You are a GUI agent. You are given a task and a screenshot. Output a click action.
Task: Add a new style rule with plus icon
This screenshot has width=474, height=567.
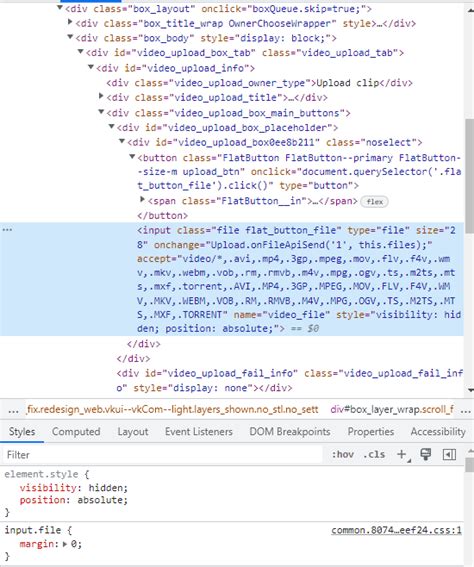tap(402, 454)
